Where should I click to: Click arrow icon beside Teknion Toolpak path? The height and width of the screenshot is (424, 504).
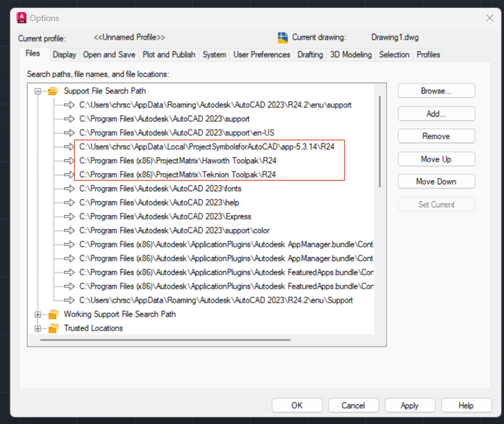(x=69, y=175)
